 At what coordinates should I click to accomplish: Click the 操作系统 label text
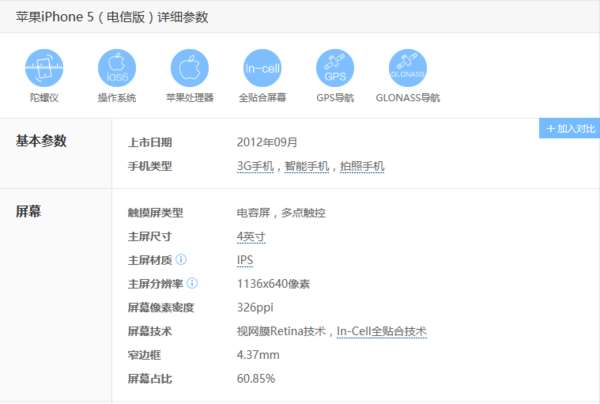[x=117, y=98]
